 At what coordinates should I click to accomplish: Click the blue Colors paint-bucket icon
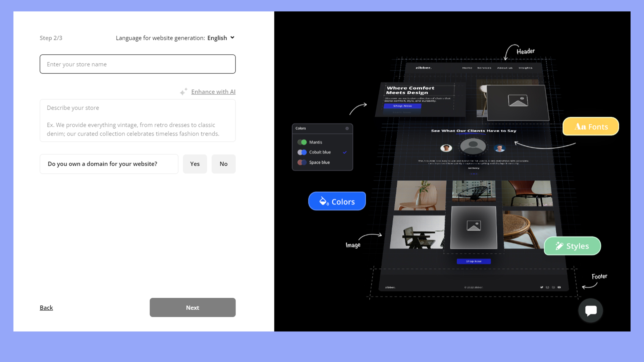(x=323, y=201)
